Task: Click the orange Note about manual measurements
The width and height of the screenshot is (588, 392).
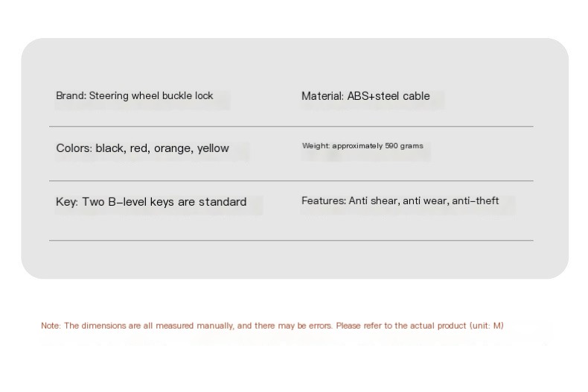Action: point(272,326)
